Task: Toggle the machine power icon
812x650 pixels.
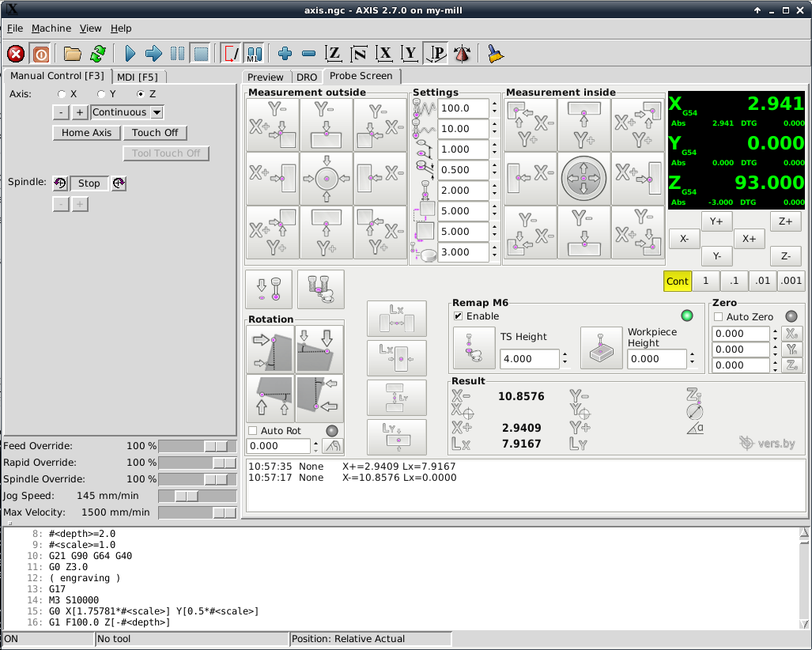Action: 40,54
